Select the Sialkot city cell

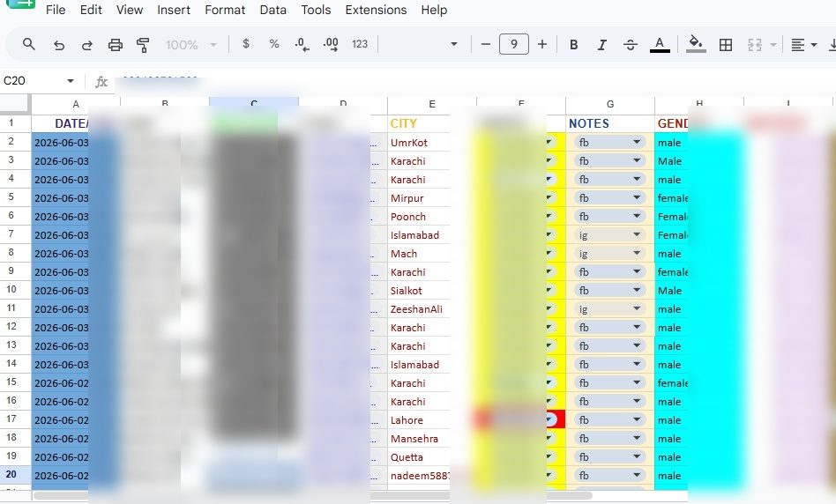pyautogui.click(x=419, y=291)
